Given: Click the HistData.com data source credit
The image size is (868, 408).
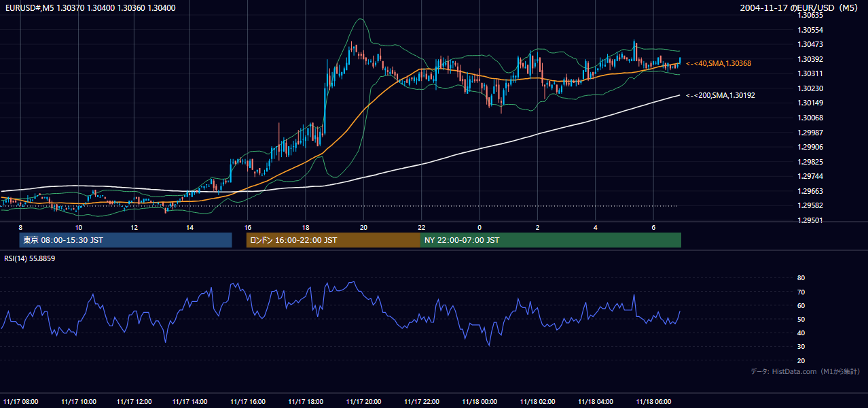Looking at the screenshot, I should click(x=806, y=371).
